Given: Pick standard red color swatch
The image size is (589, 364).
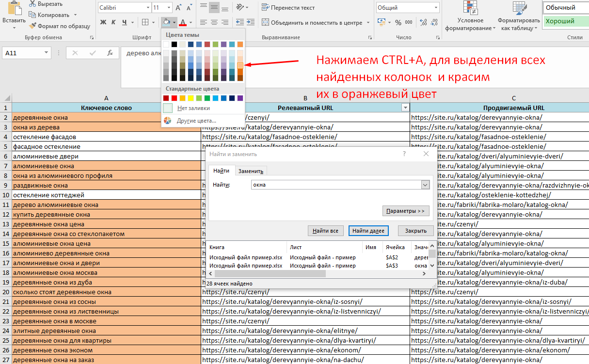Looking at the screenshot, I should point(174,98).
